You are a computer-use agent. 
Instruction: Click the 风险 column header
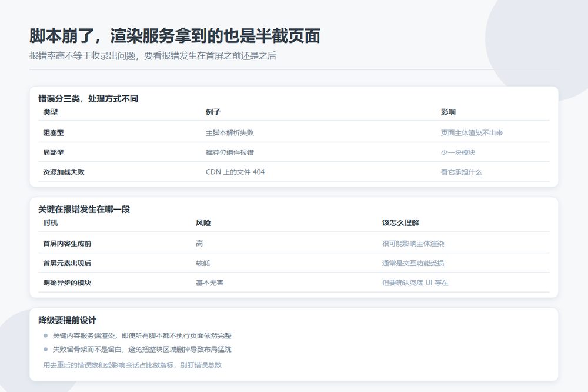(203, 223)
